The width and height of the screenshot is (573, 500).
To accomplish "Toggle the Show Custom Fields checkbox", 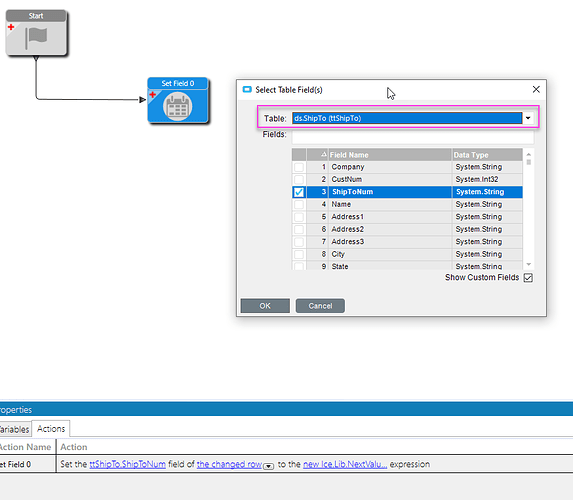I will (528, 278).
